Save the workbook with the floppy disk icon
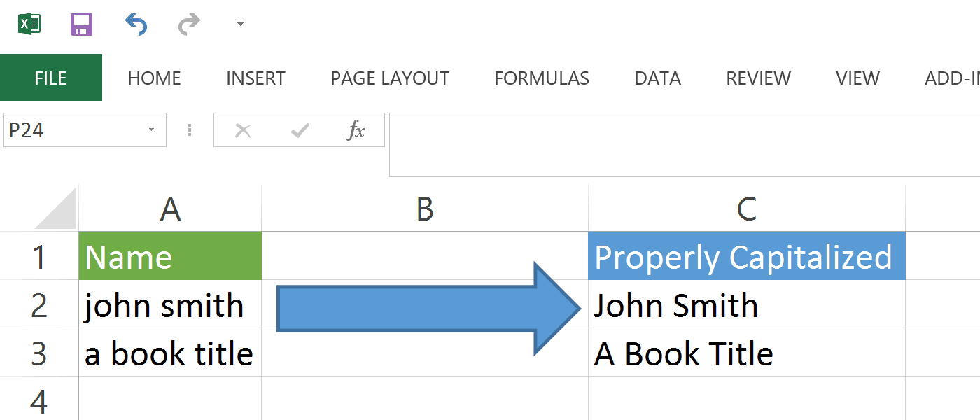The image size is (980, 420). (82, 24)
